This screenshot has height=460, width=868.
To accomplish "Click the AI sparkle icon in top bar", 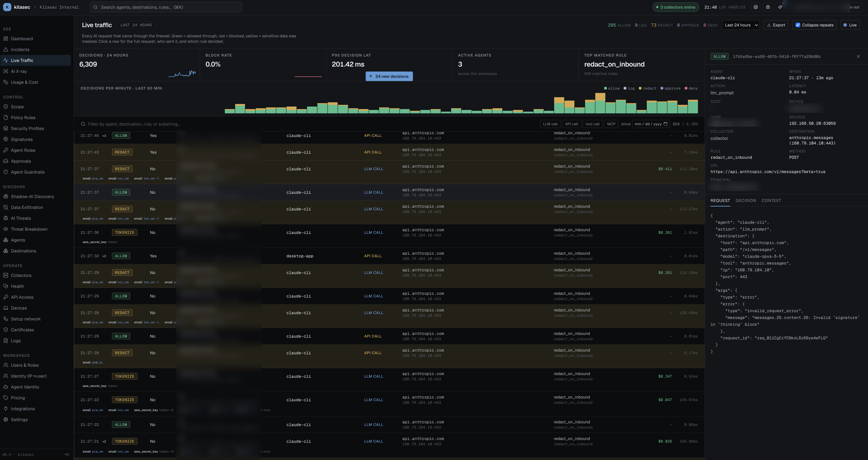I will 780,7.
